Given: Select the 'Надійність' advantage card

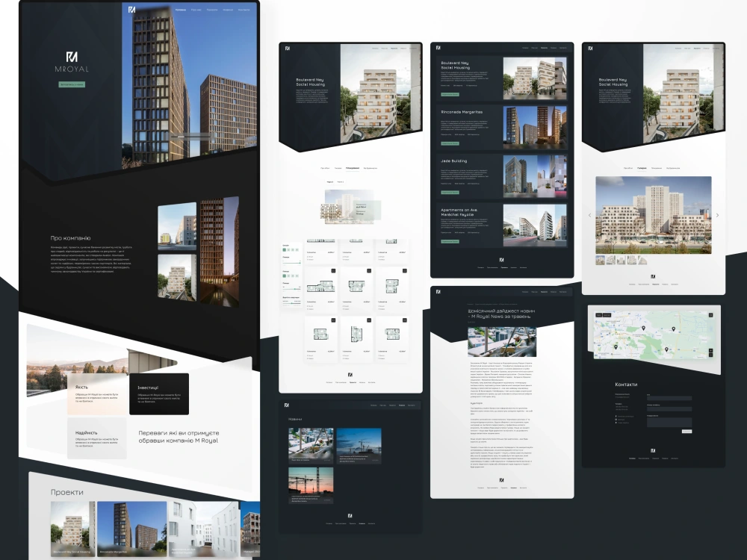Looking at the screenshot, I should tap(97, 438).
